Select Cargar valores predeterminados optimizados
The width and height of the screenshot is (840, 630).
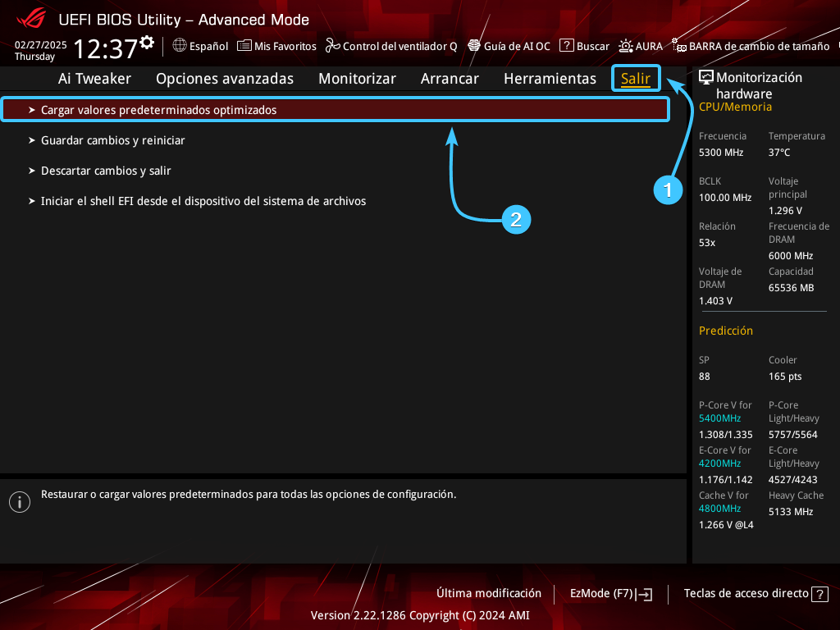(x=336, y=110)
